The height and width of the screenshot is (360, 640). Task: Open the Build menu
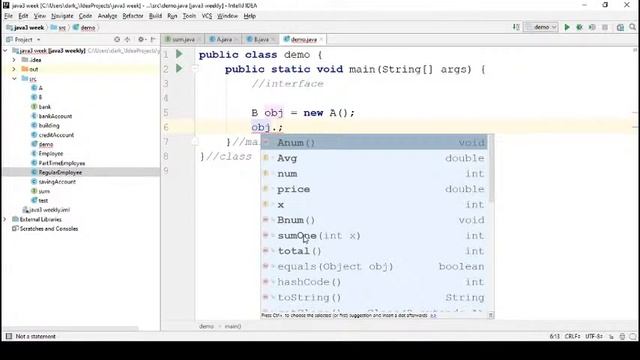point(155,16)
